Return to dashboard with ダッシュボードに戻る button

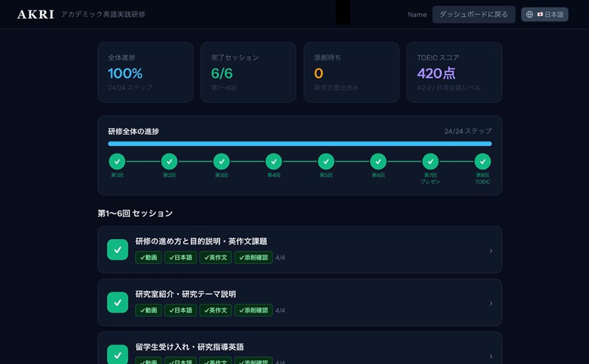474,15
